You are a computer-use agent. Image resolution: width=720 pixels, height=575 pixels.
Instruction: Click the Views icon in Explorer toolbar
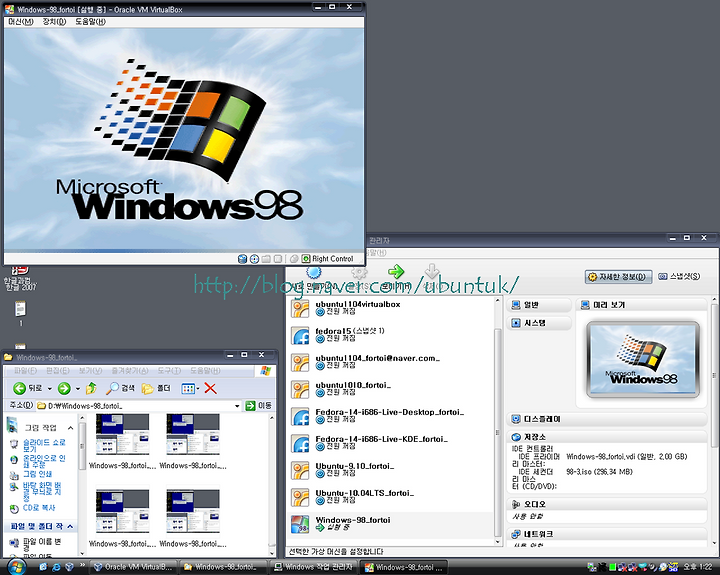click(x=188, y=389)
